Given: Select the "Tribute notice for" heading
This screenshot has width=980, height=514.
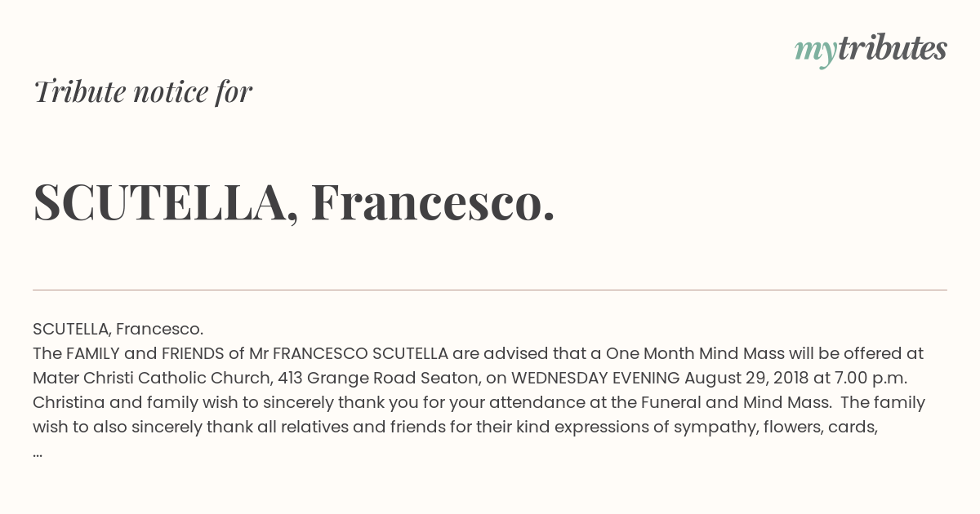Looking at the screenshot, I should point(142,91).
